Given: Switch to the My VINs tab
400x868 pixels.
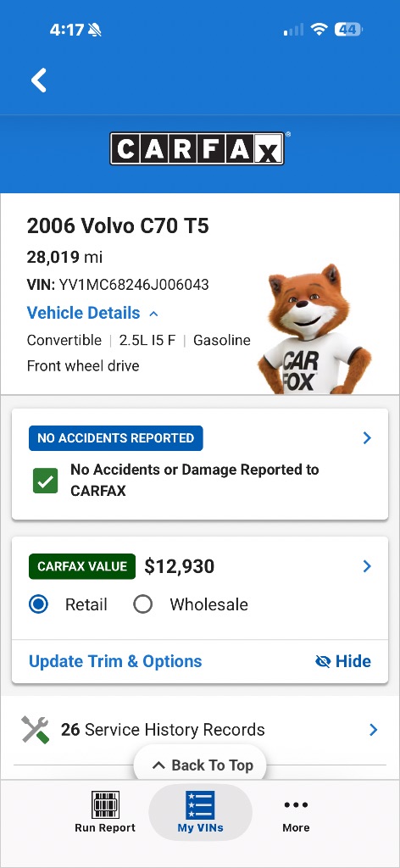Looking at the screenshot, I should pyautogui.click(x=200, y=811).
